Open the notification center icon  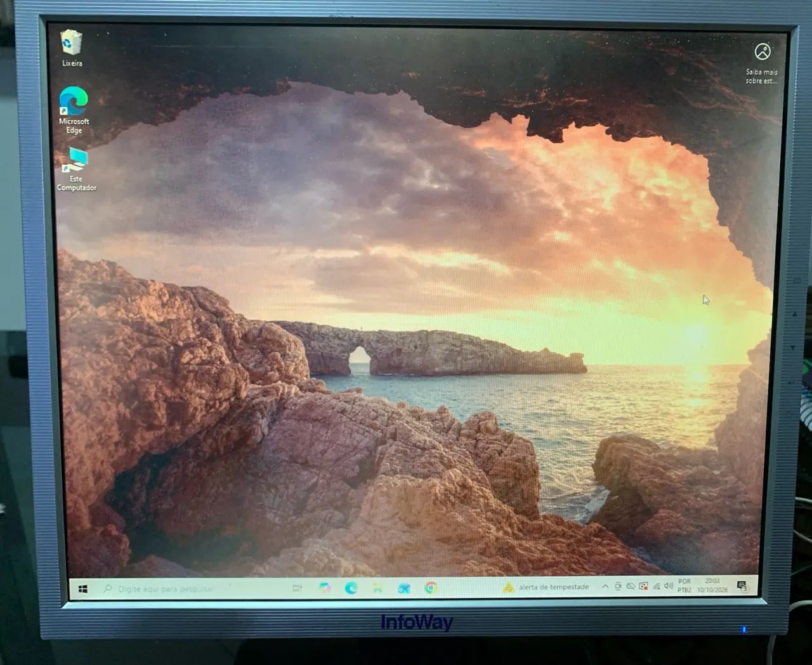point(742,585)
